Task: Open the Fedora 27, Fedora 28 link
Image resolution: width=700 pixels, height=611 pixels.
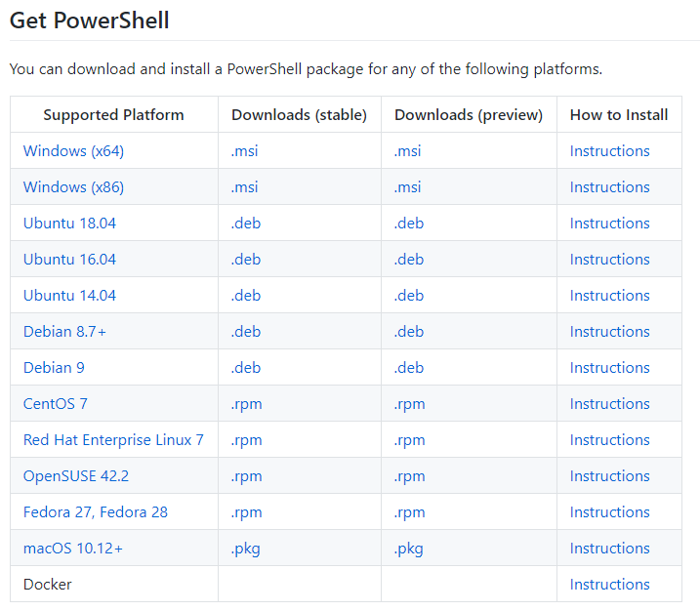Action: pyautogui.click(x=96, y=512)
